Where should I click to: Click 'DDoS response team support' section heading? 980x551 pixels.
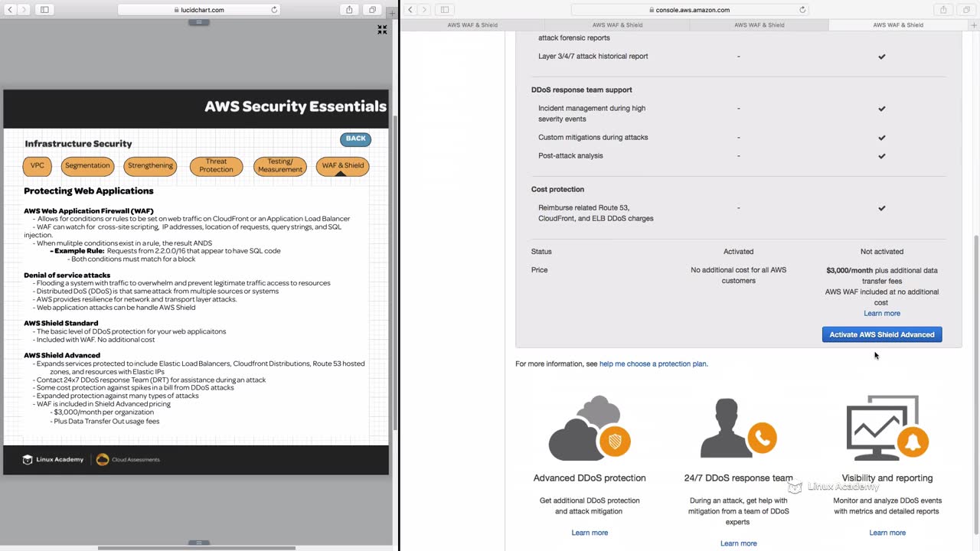tap(582, 90)
